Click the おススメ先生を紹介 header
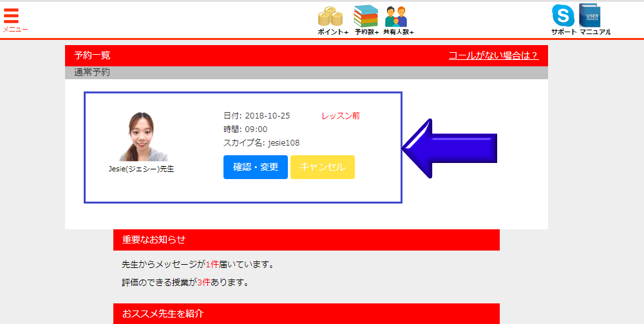Screen dimensions: 644x324 tap(307, 314)
